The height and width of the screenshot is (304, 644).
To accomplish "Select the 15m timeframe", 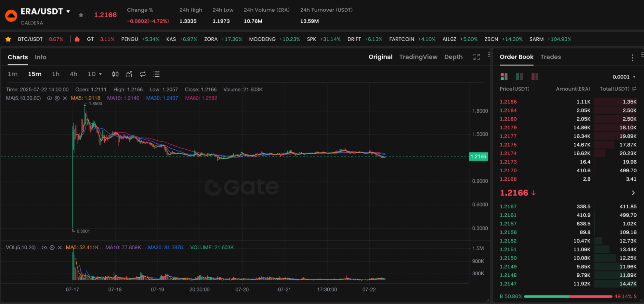I will click(35, 74).
